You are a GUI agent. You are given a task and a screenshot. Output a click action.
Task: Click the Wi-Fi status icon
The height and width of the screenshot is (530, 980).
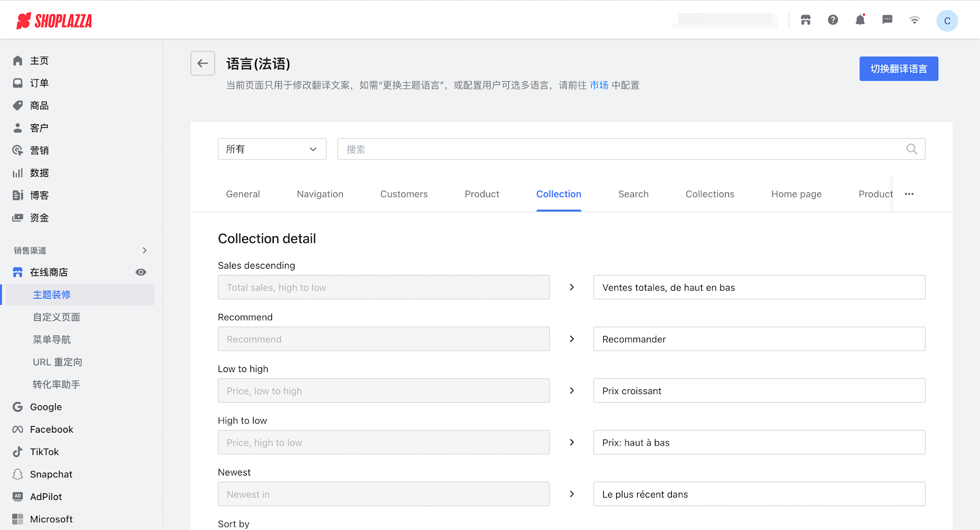(x=914, y=20)
